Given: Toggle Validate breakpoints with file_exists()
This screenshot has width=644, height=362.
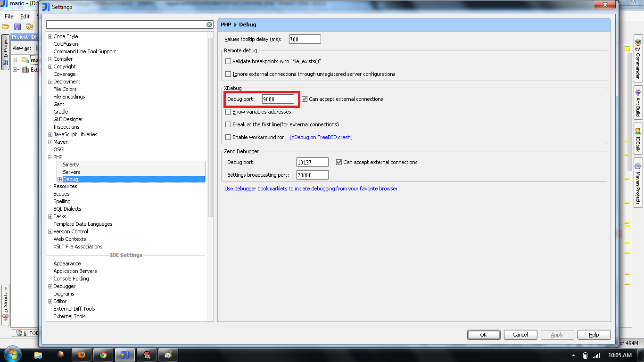Looking at the screenshot, I should pos(228,61).
